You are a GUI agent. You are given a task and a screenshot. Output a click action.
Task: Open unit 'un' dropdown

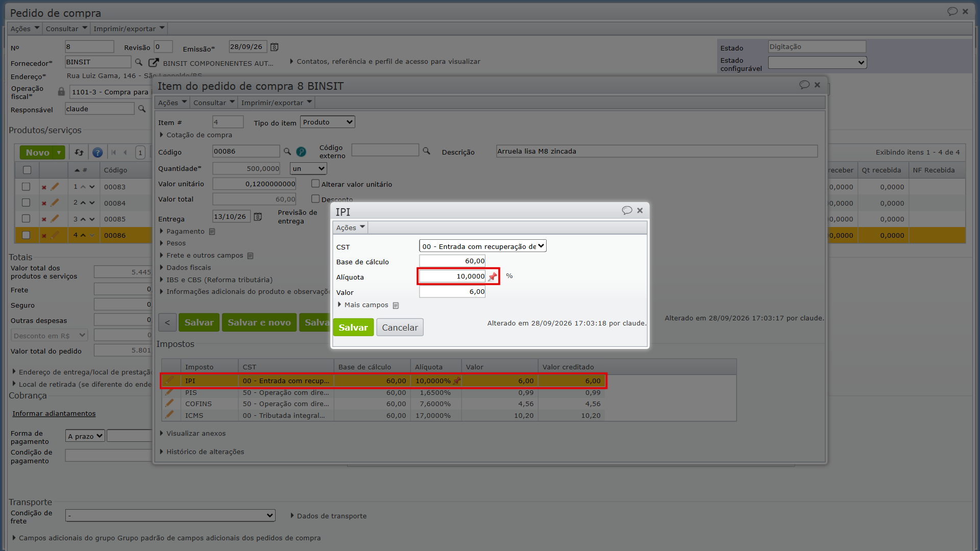(308, 168)
